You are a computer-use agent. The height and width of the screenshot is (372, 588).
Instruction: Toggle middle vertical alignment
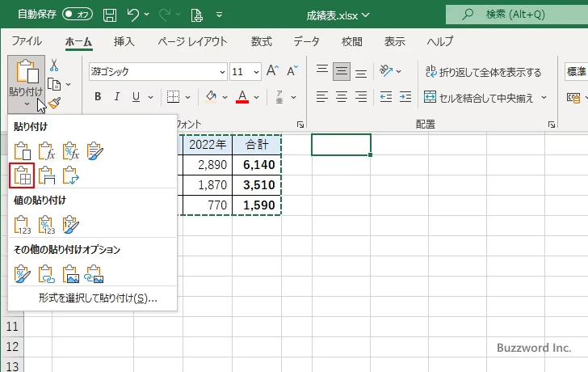click(x=342, y=71)
